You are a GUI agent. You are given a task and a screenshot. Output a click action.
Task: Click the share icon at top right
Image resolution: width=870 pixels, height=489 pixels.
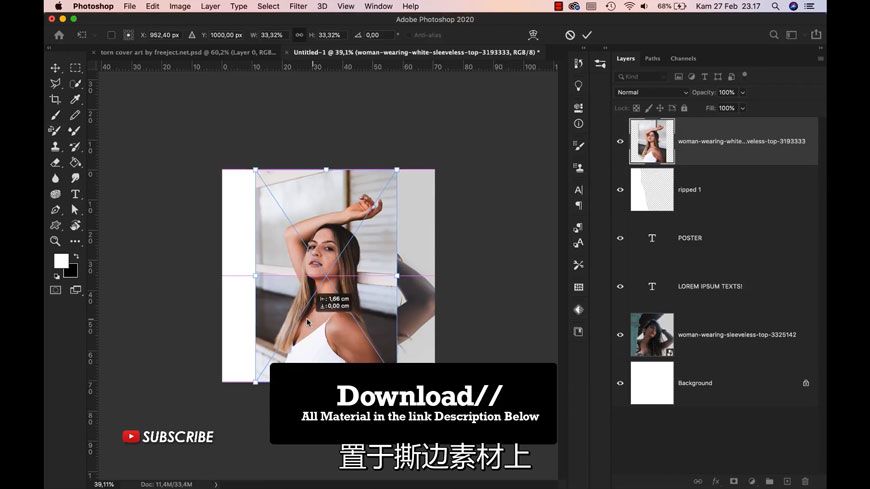click(816, 34)
